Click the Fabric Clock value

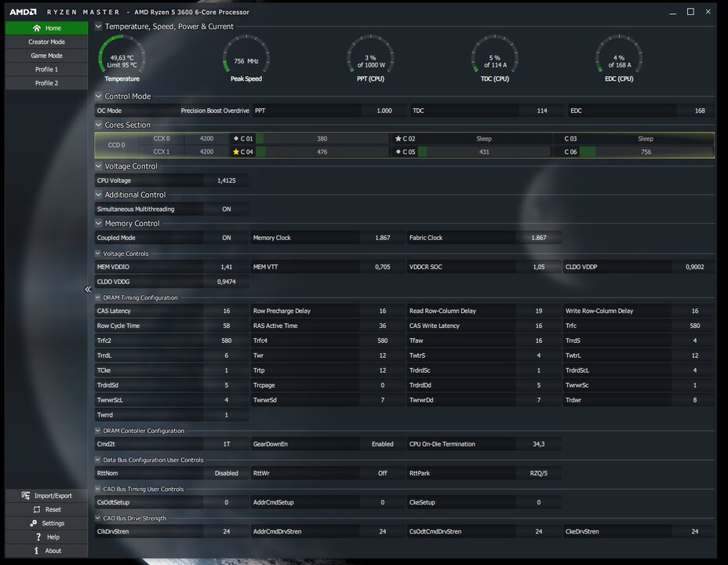coord(539,238)
